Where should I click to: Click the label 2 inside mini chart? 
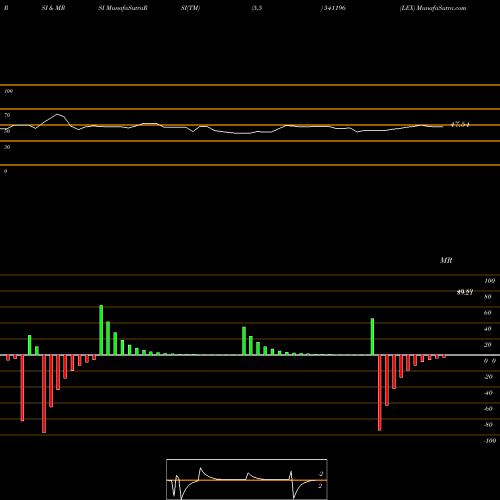click(320, 486)
